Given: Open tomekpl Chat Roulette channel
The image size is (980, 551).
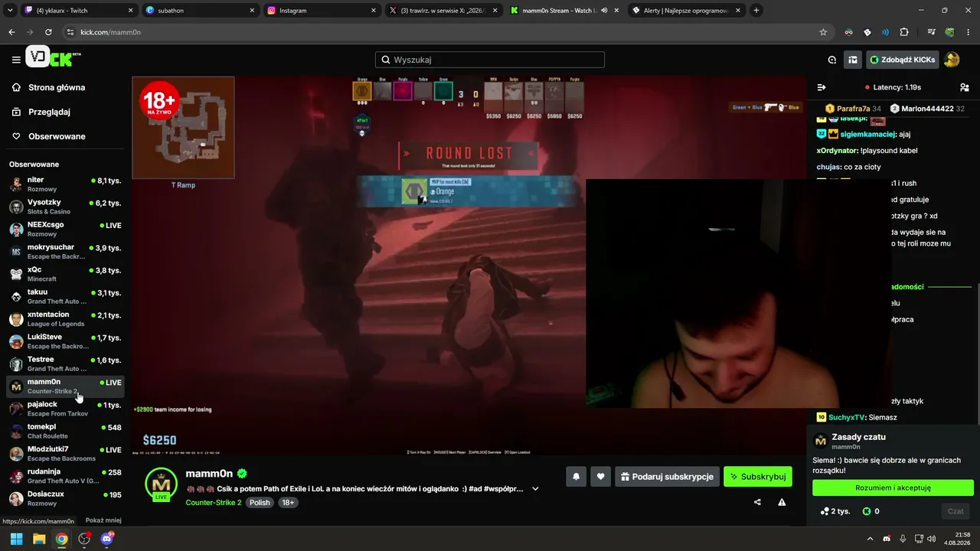Looking at the screenshot, I should [x=65, y=431].
